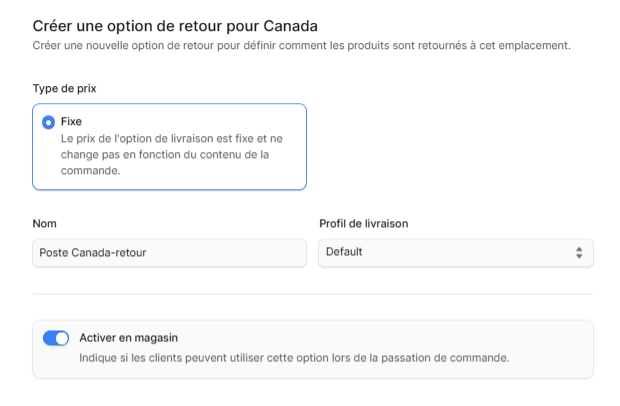Click the 'Nom' field label
The width and height of the screenshot is (620, 406).
point(44,223)
